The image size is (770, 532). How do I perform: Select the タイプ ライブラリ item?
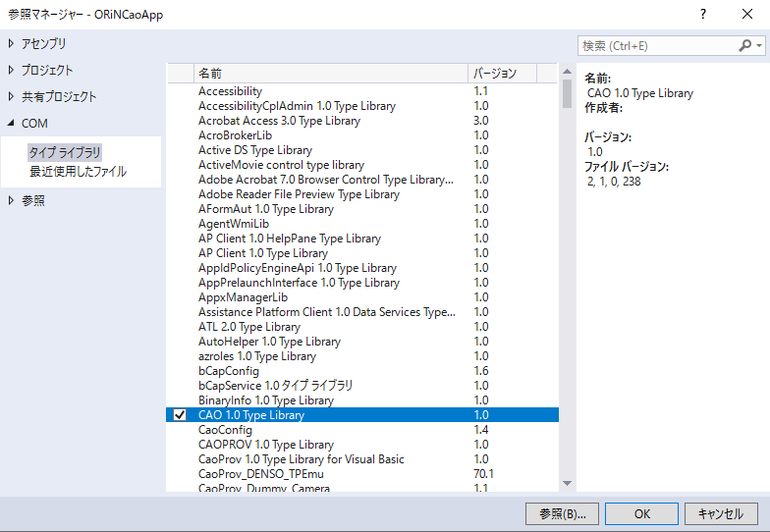coord(65,153)
